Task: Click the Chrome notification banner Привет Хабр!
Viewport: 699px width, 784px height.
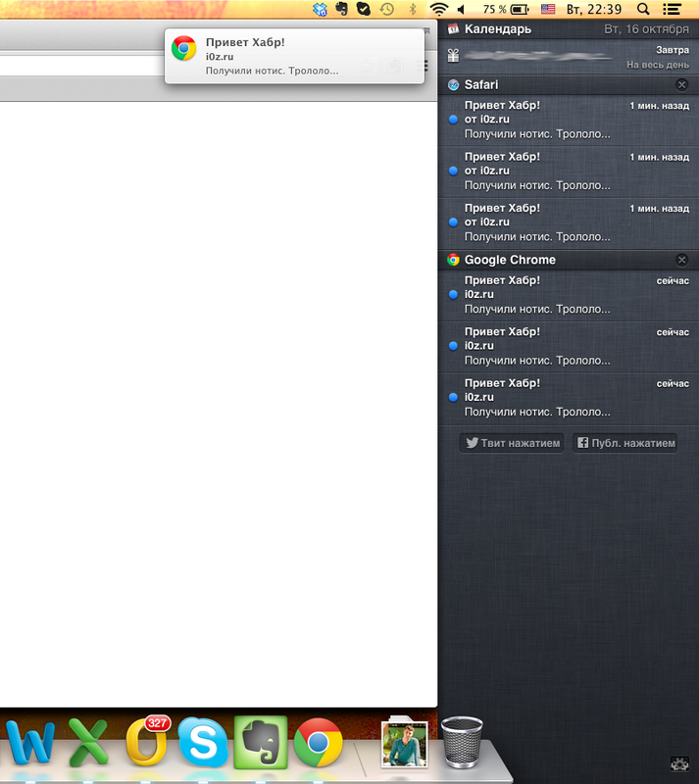Action: [x=295, y=56]
